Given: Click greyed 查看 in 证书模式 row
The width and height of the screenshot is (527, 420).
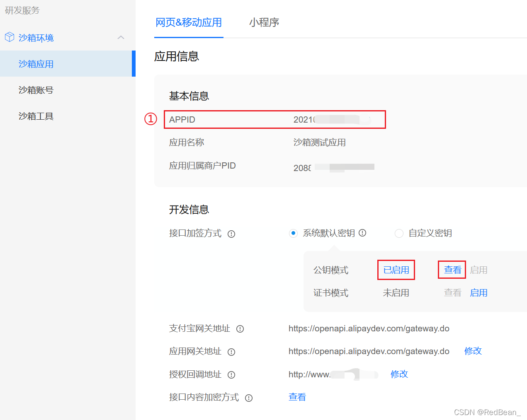Looking at the screenshot, I should click(x=452, y=293).
